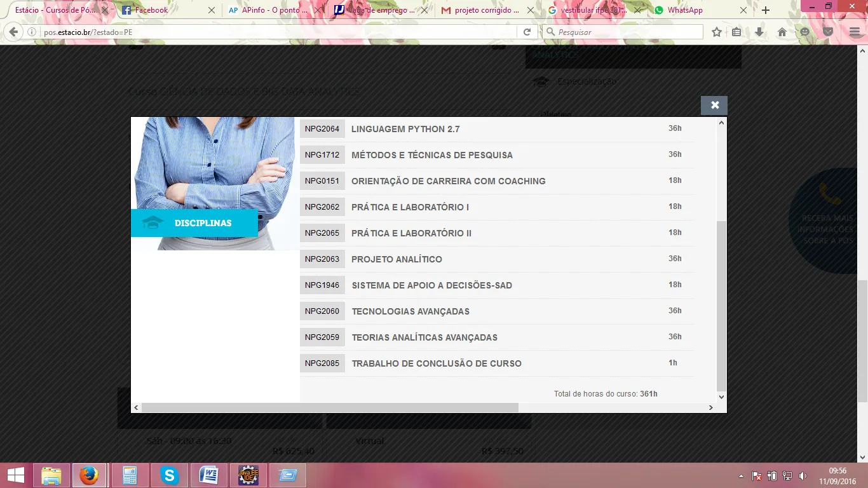Click the popup's vertical scrollbar down arrow
Image resolution: width=868 pixels, height=488 pixels.
[x=721, y=397]
